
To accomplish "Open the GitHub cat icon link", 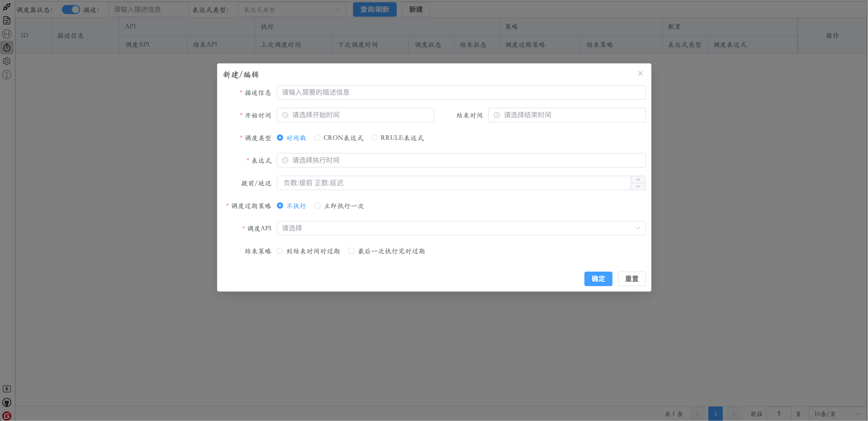I will (x=7, y=402).
